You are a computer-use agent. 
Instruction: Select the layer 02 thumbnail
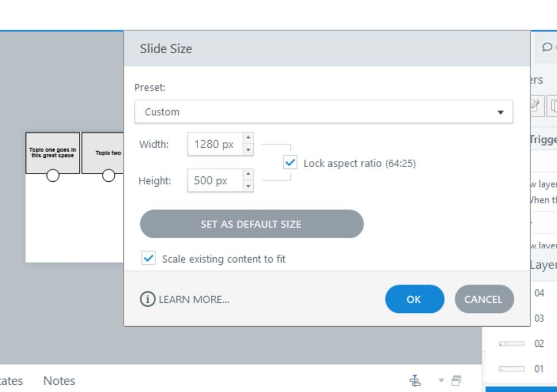511,343
